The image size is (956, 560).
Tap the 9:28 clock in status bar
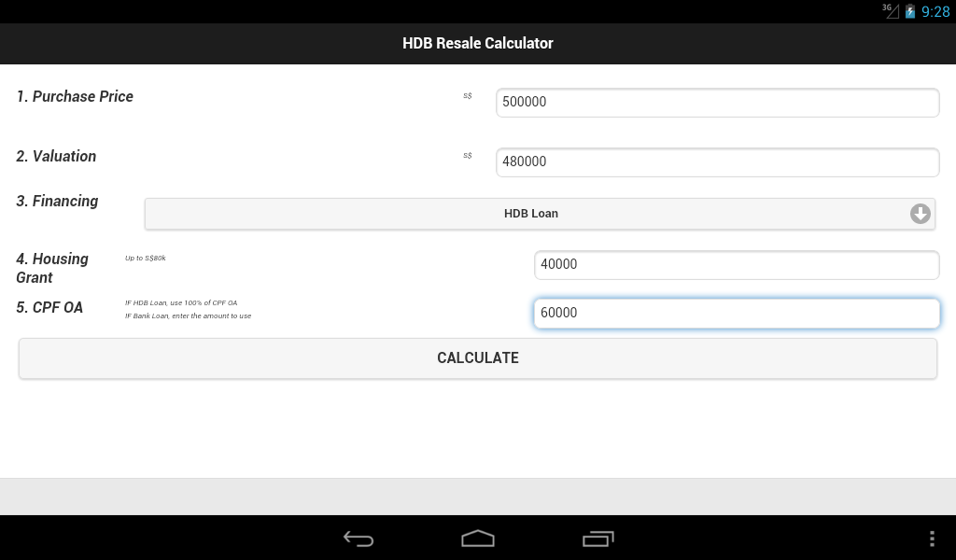click(x=935, y=11)
